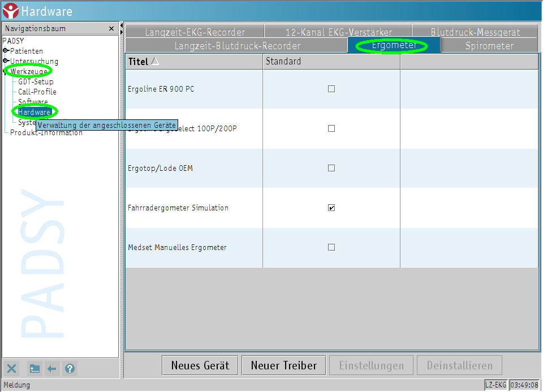Click the Neuer Treiber button
Screen dimensions: 543x392
283,365
